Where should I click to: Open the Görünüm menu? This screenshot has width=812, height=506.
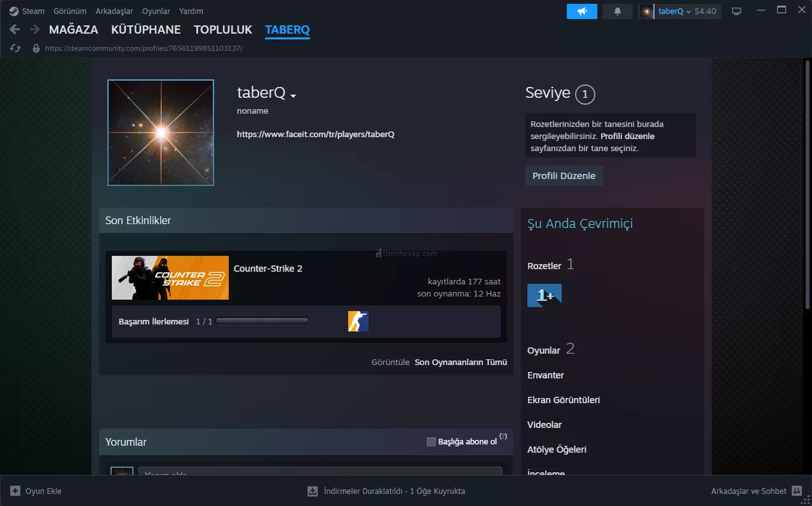coord(70,11)
